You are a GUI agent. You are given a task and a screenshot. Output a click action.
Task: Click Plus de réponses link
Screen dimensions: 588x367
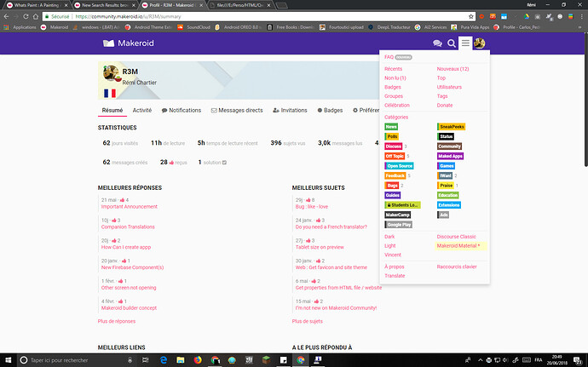[x=117, y=321]
